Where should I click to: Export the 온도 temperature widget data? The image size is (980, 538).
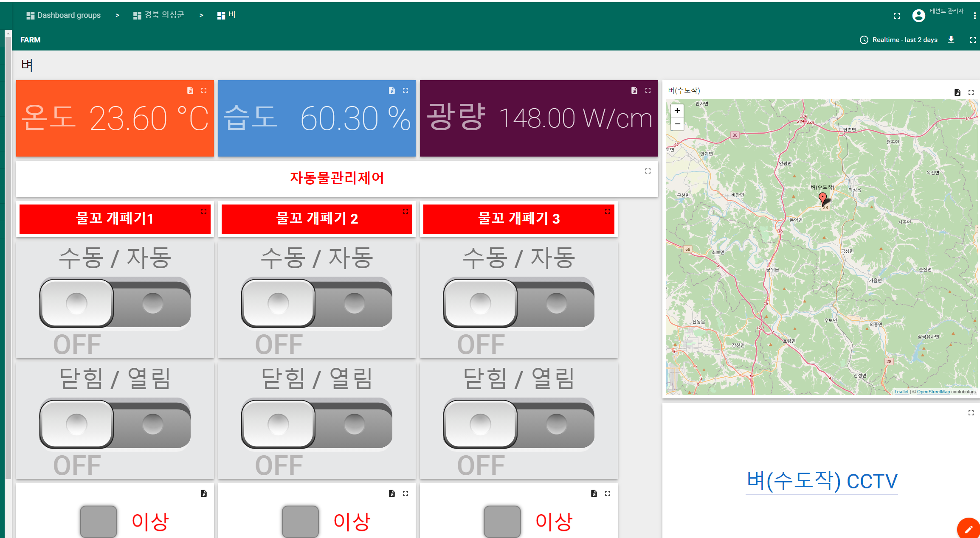(x=190, y=90)
